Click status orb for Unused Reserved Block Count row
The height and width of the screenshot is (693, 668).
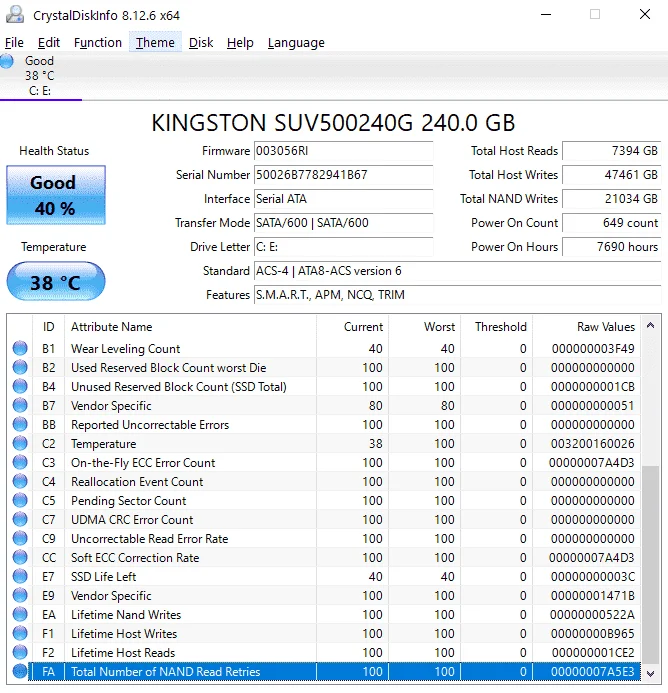click(20, 386)
